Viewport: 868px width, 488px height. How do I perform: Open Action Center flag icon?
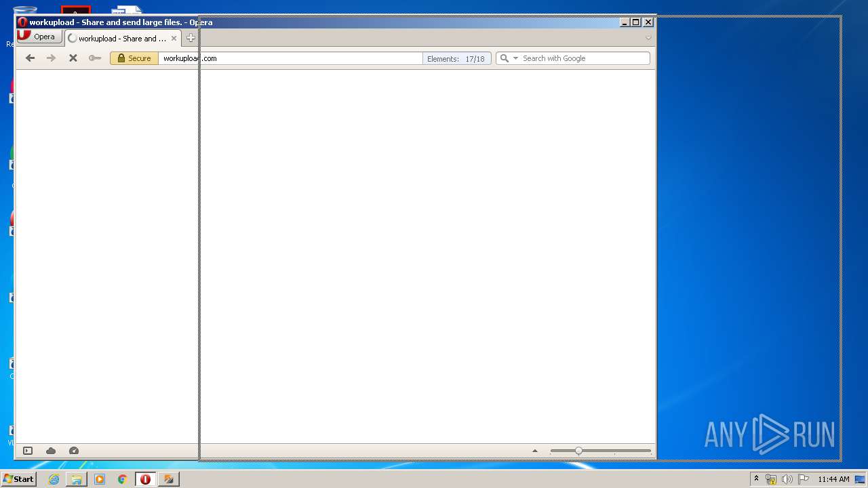tap(804, 479)
